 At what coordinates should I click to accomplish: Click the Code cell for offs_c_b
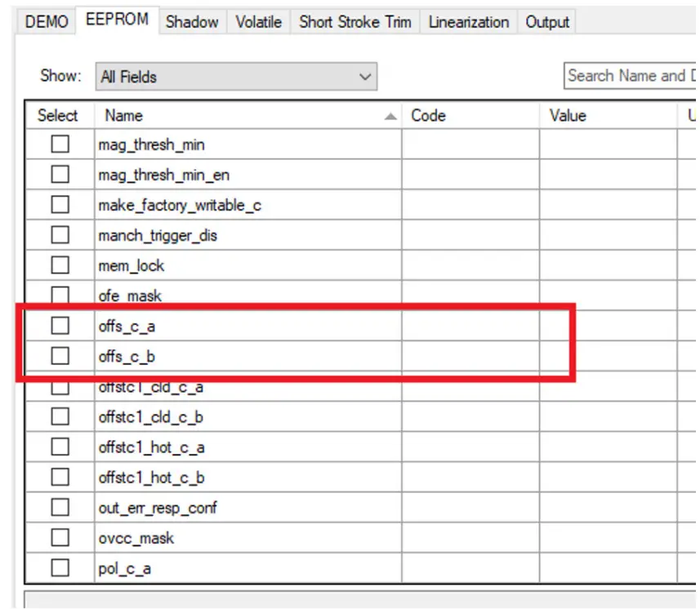point(470,356)
